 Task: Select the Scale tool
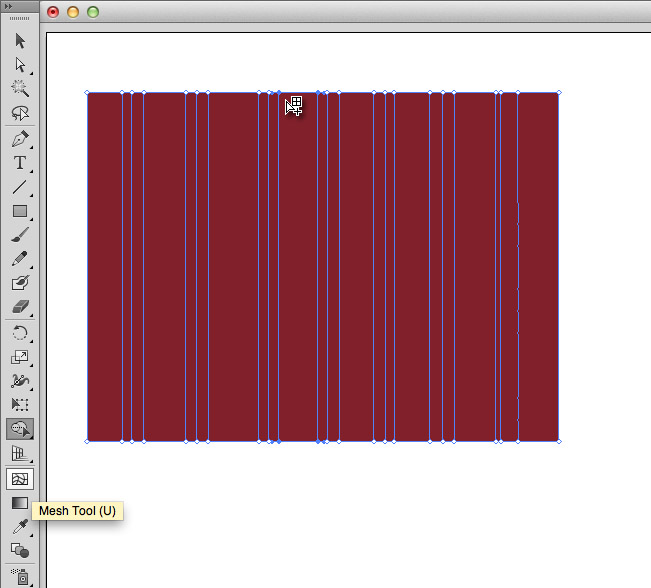click(x=19, y=357)
